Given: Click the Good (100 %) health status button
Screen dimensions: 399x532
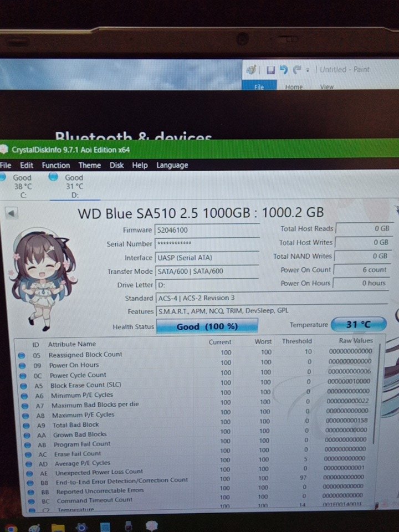Looking at the screenshot, I should [x=207, y=326].
